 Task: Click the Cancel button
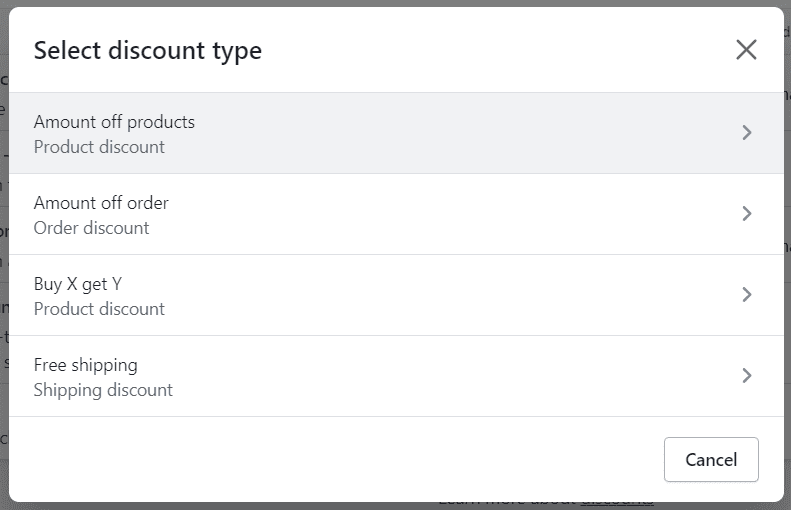[711, 460]
